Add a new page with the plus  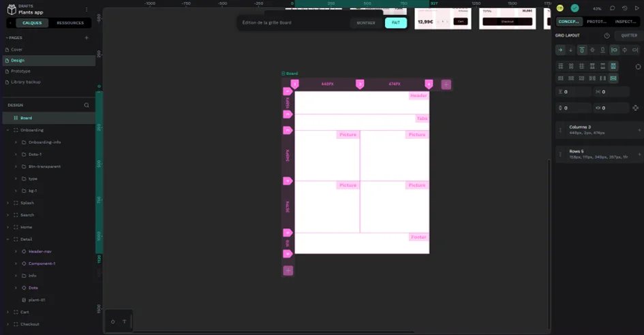[x=87, y=37]
